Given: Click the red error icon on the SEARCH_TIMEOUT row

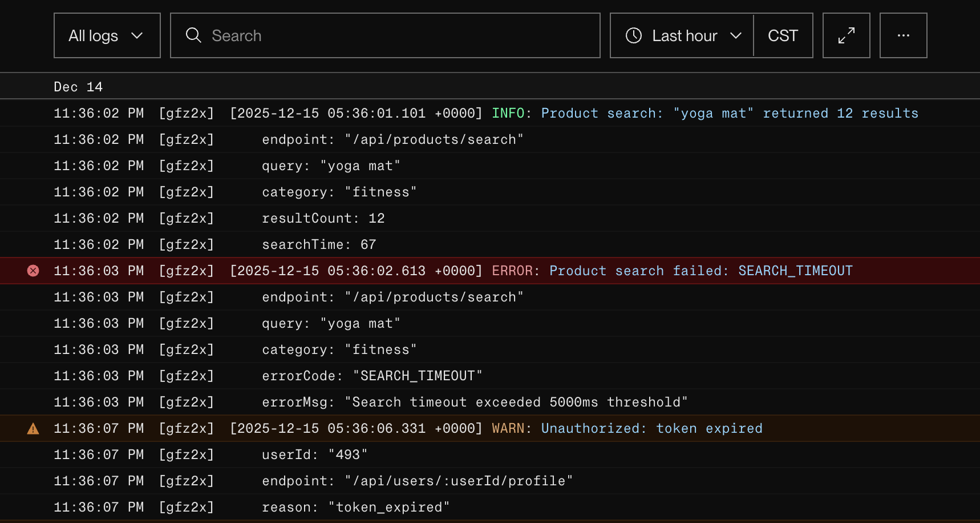Looking at the screenshot, I should click(33, 271).
